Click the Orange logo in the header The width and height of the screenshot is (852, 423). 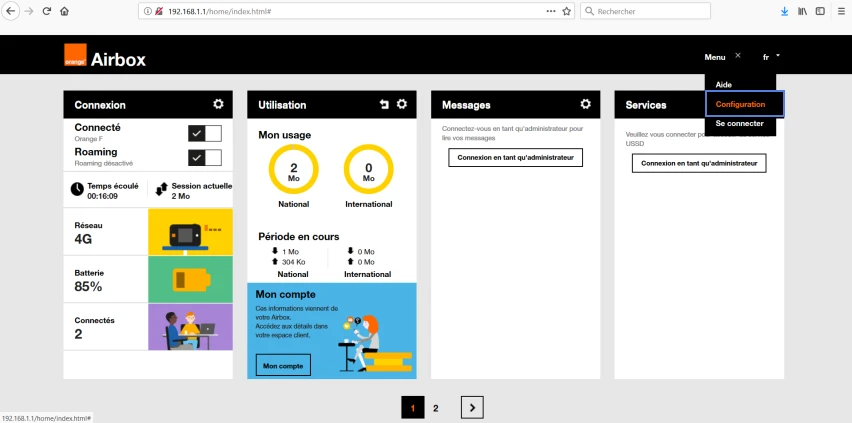point(75,55)
